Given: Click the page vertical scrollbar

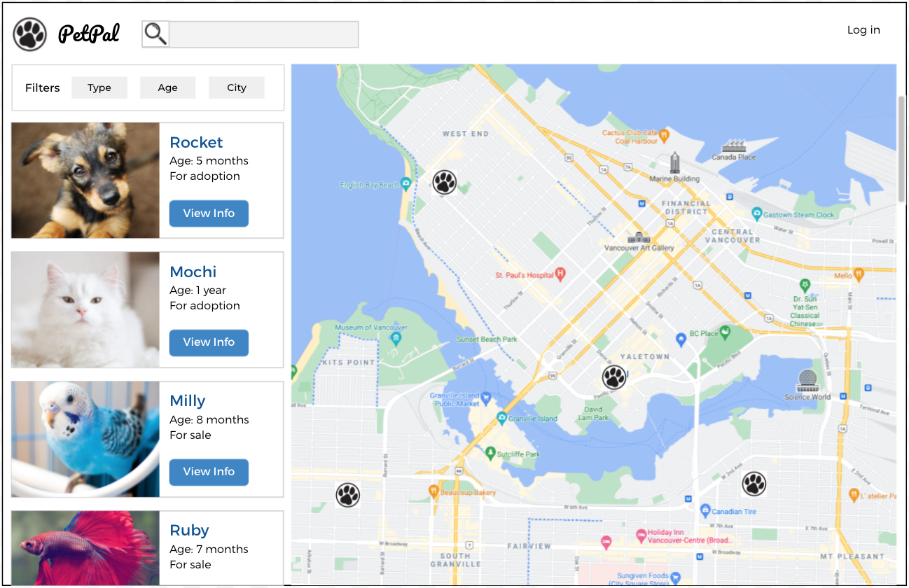Looking at the screenshot, I should coord(902,148).
